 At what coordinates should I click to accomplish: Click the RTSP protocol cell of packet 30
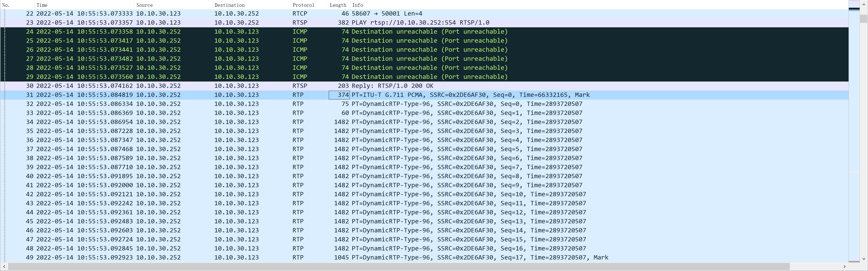[300, 86]
